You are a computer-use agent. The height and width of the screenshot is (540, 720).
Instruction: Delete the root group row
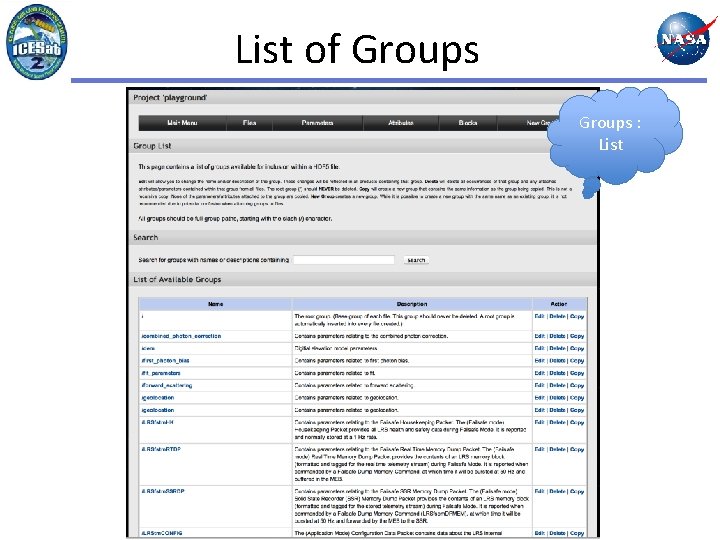(x=557, y=316)
